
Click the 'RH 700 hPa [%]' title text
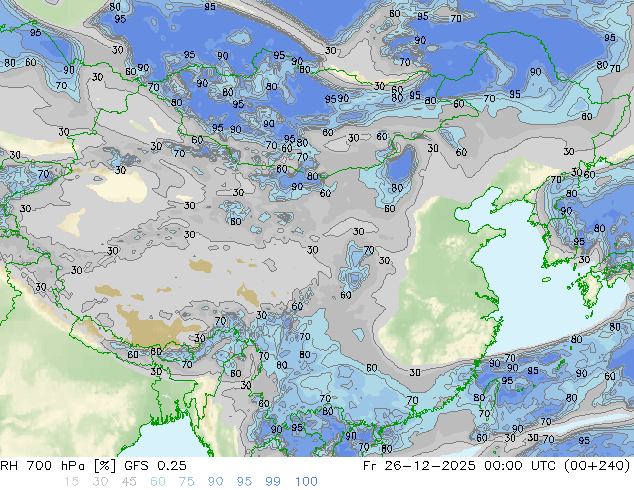(59, 466)
